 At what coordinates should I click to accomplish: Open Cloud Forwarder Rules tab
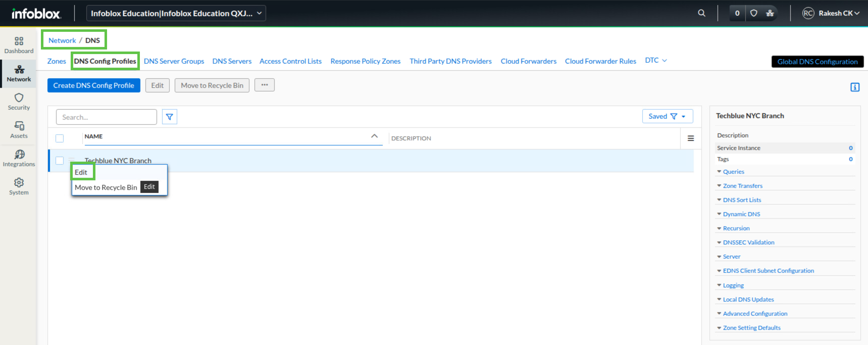pos(600,61)
